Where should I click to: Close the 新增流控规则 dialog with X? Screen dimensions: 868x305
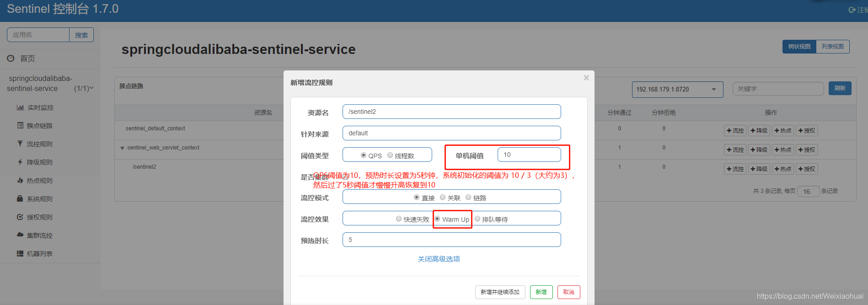point(586,78)
